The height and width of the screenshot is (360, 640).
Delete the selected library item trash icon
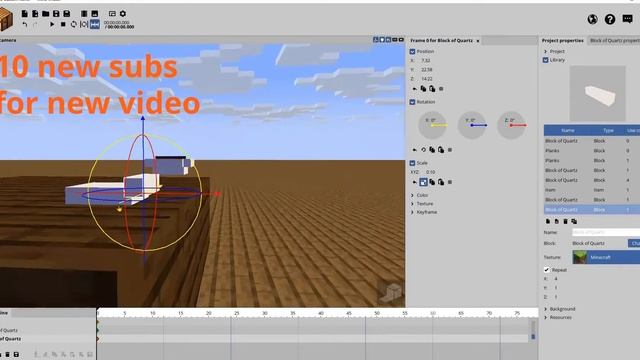click(x=565, y=221)
